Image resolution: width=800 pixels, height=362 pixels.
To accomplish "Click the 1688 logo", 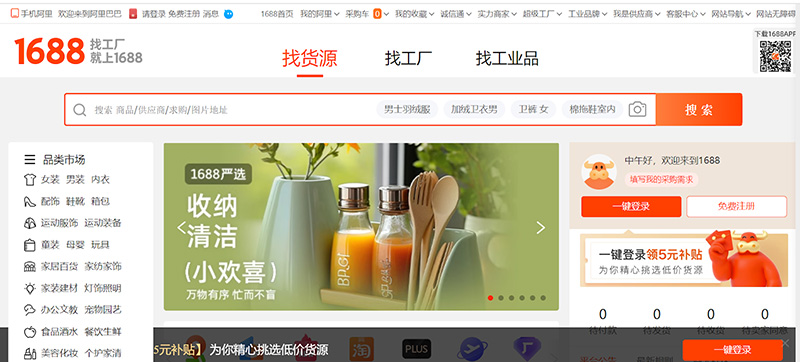I will coord(49,51).
